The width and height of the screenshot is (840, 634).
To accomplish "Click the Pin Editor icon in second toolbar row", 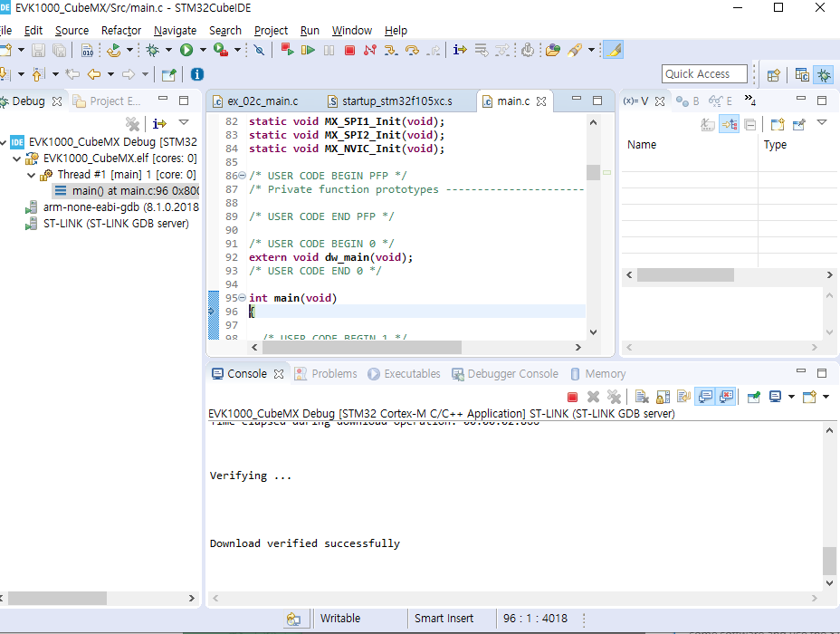I will pyautogui.click(x=168, y=74).
